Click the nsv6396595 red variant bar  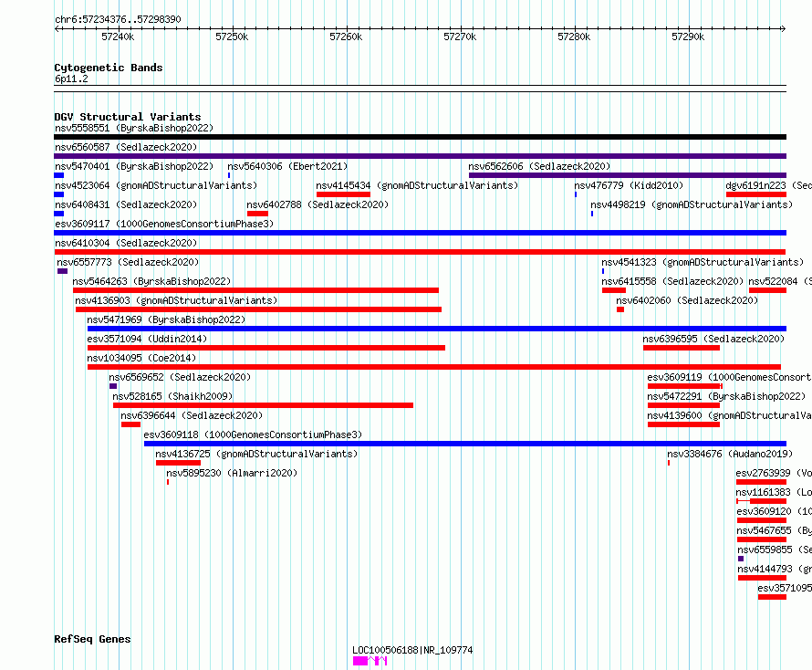pos(682,348)
